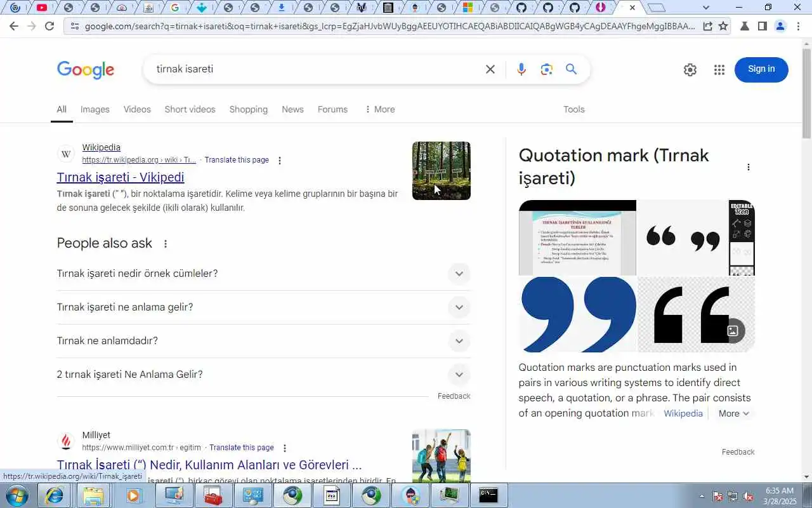Switch to Images tab
This screenshot has width=812, height=508.
pos(95,109)
